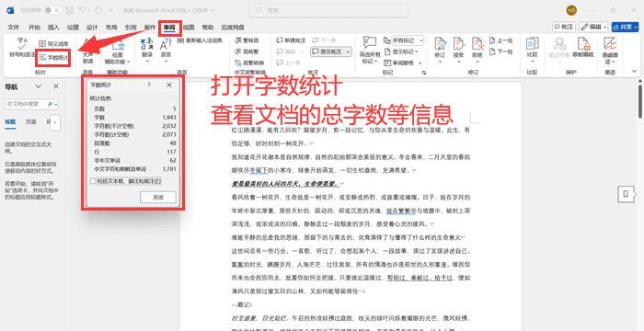The height and width of the screenshot is (331, 644).
Task: Click save icon in title bar
Action: pyautogui.click(x=70, y=10)
